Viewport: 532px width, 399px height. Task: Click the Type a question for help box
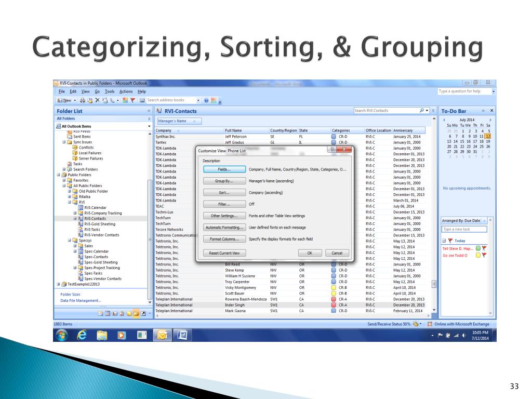(464, 91)
